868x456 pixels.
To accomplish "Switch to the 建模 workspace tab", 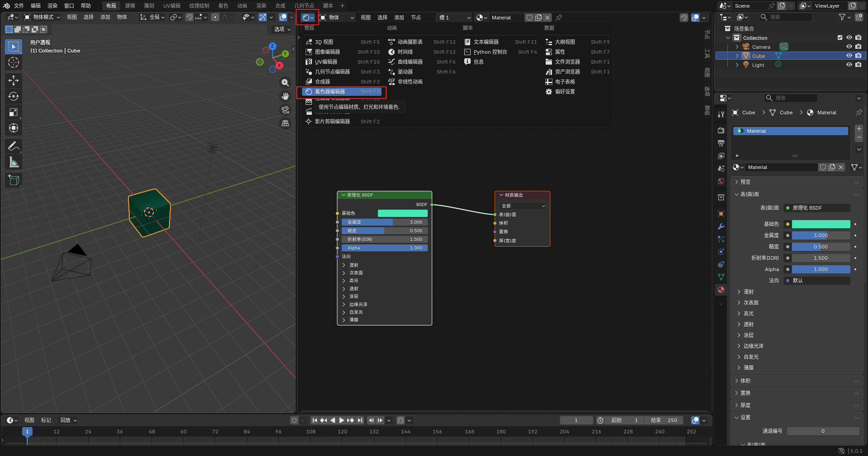I will pyautogui.click(x=130, y=5).
